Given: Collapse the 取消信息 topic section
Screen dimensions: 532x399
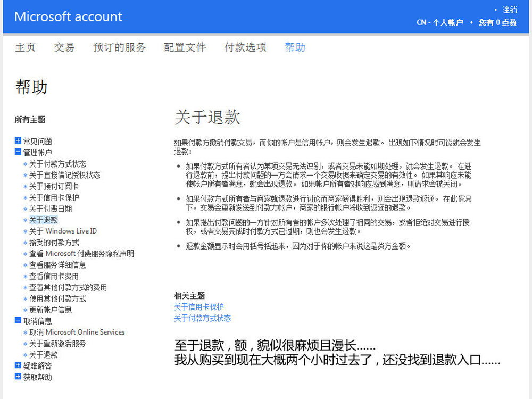Looking at the screenshot, I should click(x=18, y=320).
